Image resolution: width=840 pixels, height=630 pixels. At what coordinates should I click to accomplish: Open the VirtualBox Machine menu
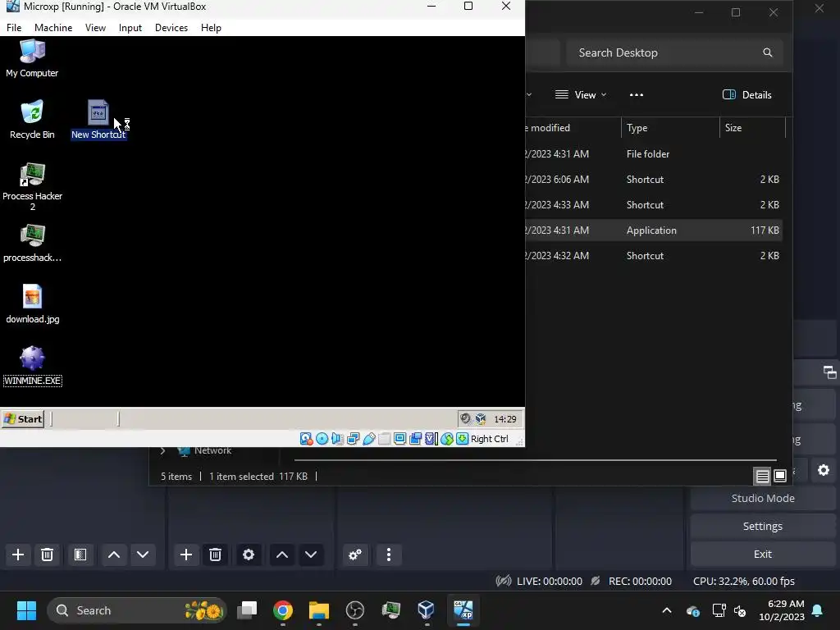pos(53,28)
